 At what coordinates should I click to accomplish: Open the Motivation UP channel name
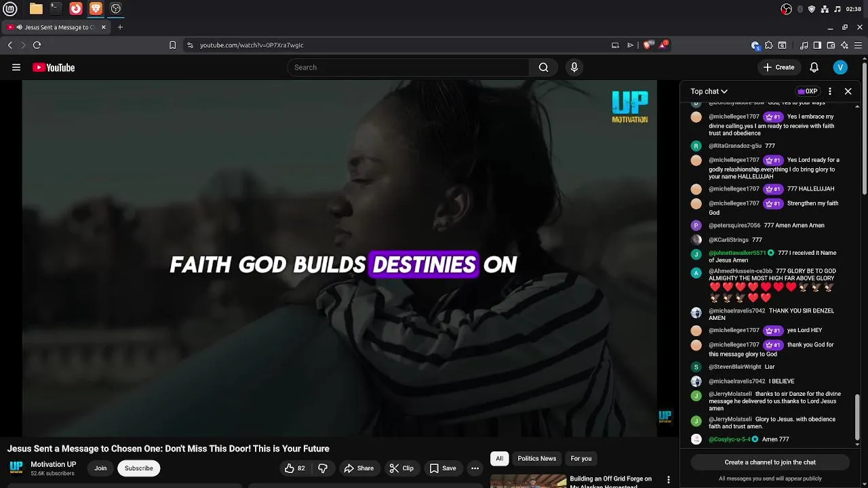(x=54, y=464)
